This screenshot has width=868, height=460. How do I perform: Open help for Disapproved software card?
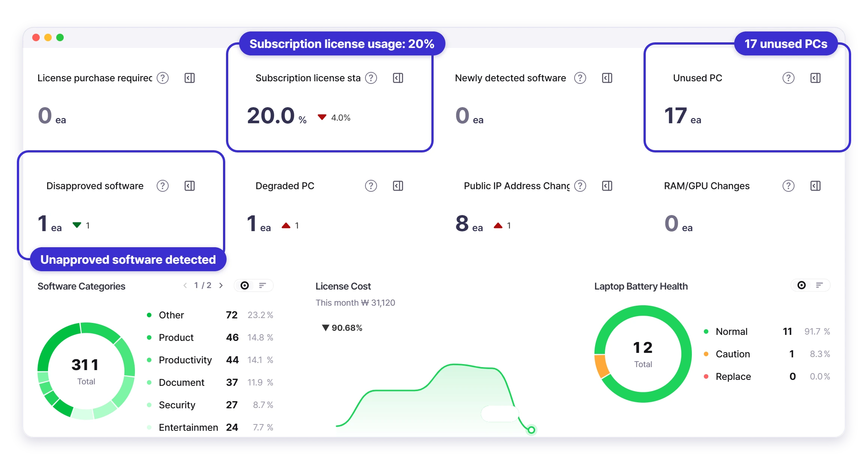pyautogui.click(x=163, y=186)
